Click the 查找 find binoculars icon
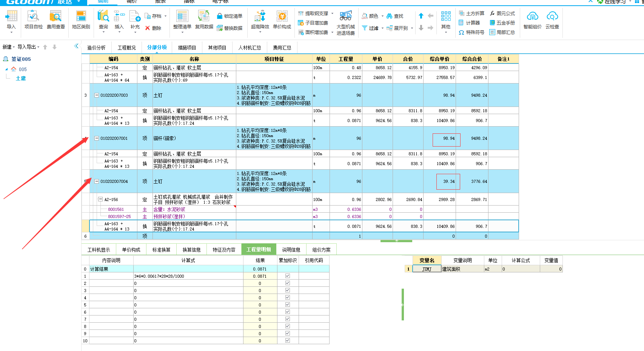 click(389, 16)
